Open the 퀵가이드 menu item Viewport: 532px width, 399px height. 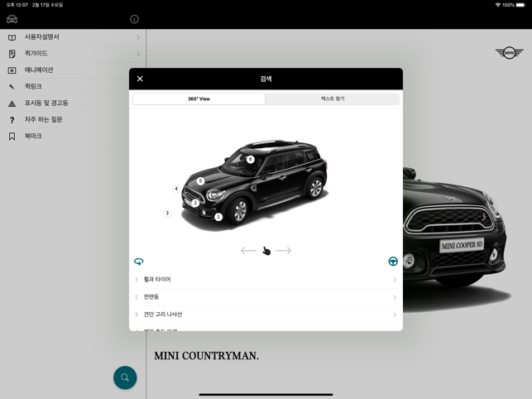click(73, 54)
